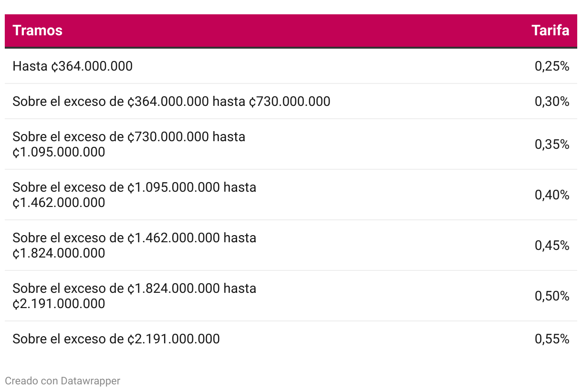Click the 0,40% tariff value

click(552, 195)
